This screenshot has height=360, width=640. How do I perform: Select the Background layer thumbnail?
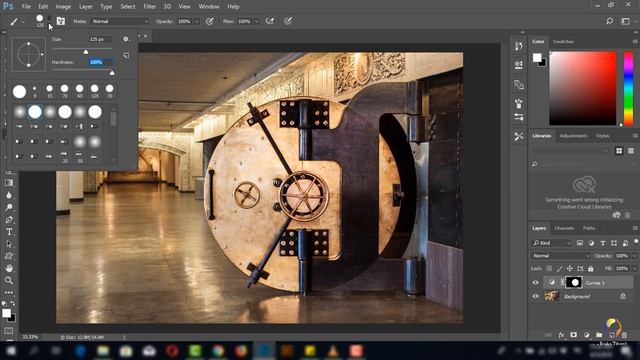(x=552, y=296)
